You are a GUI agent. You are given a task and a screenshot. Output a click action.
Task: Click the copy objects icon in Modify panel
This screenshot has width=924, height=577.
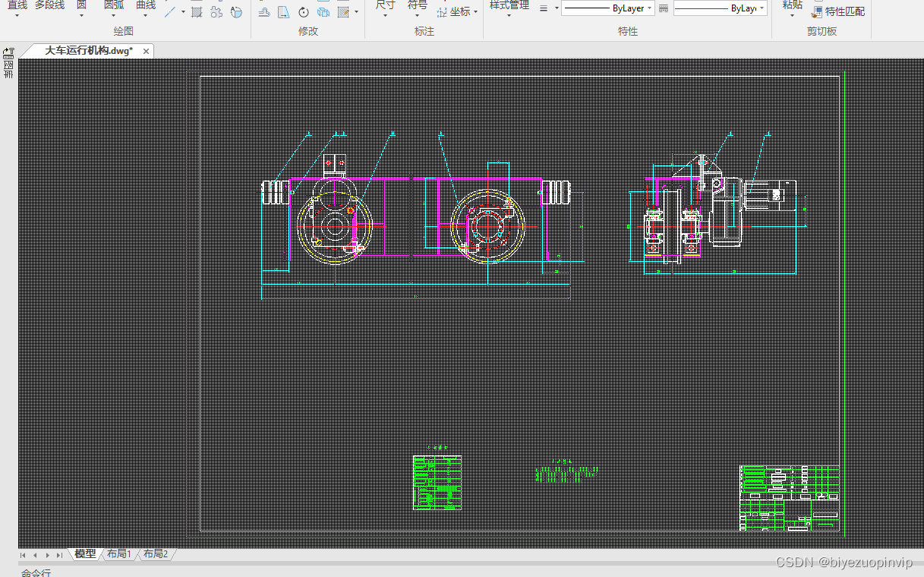(x=323, y=12)
